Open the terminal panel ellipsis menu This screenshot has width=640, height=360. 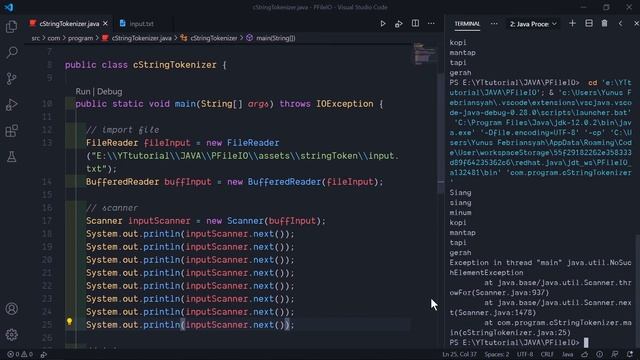494,24
